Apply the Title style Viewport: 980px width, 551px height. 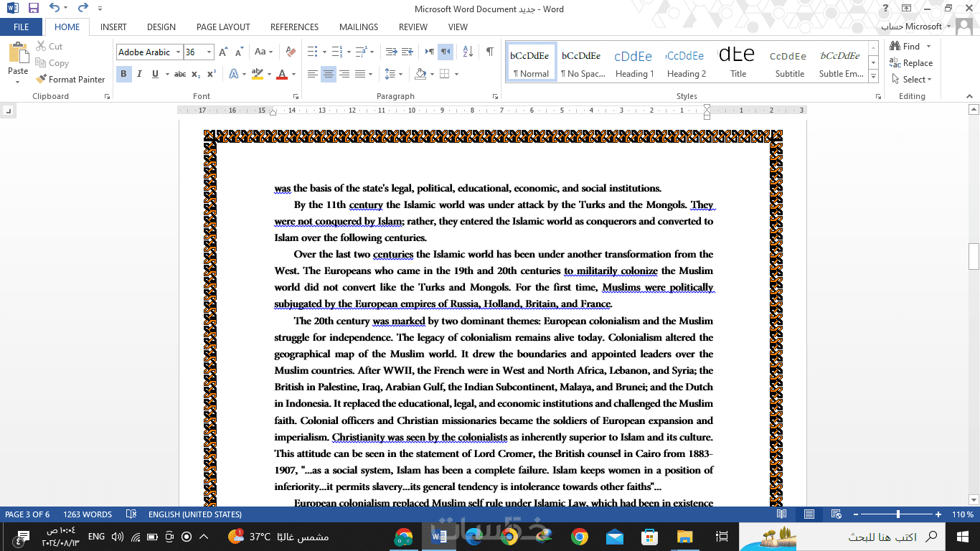pyautogui.click(x=738, y=62)
